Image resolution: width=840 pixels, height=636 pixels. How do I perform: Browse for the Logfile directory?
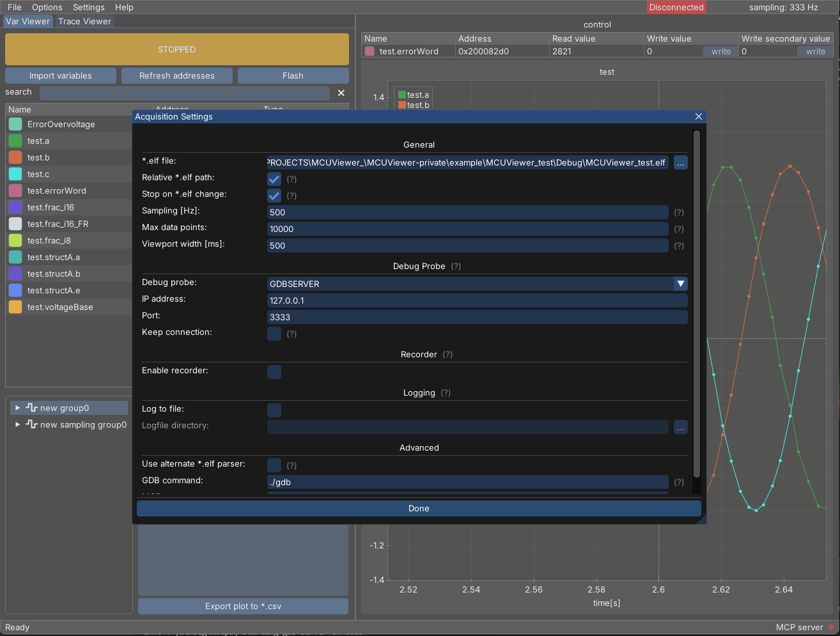pyautogui.click(x=680, y=428)
